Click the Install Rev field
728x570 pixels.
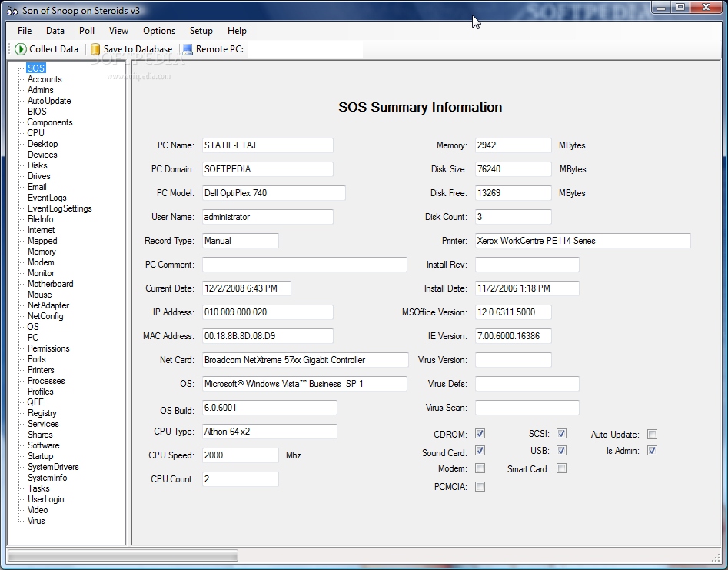[x=527, y=265]
